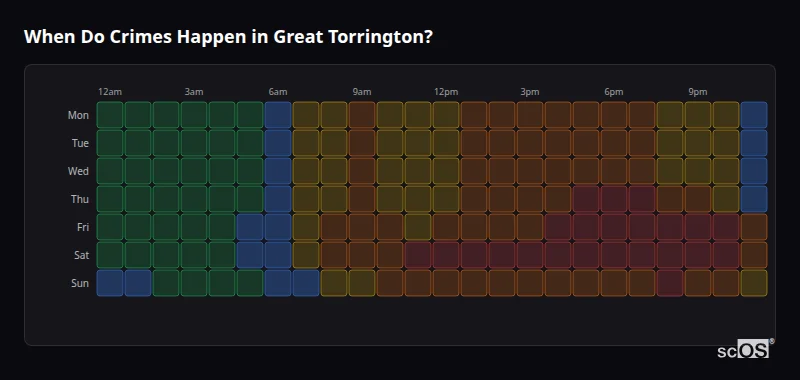Screen dimensions: 800x380
Task: Click the Monday 11pm blue cell
Action: point(754,115)
